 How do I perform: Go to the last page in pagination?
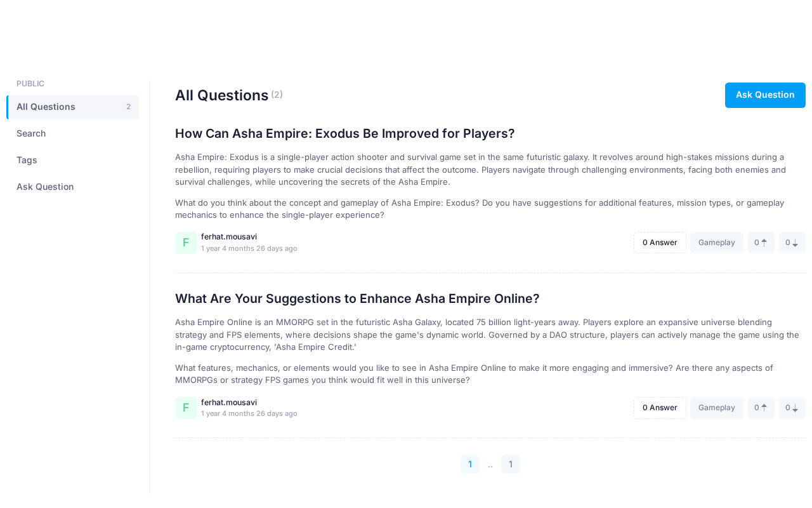511,464
